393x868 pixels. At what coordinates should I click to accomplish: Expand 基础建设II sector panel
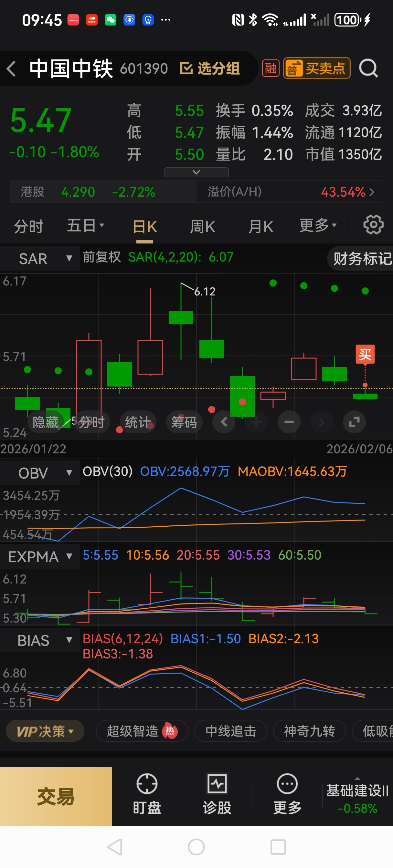click(x=357, y=796)
